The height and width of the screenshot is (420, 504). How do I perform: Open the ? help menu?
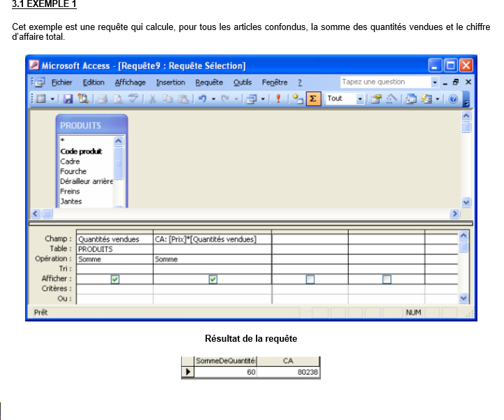[300, 82]
